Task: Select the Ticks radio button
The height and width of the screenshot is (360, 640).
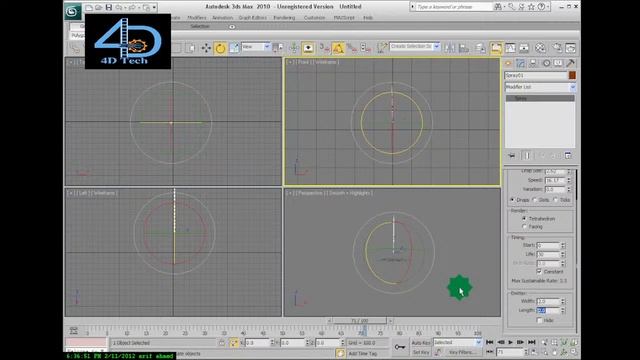Action: pos(556,200)
